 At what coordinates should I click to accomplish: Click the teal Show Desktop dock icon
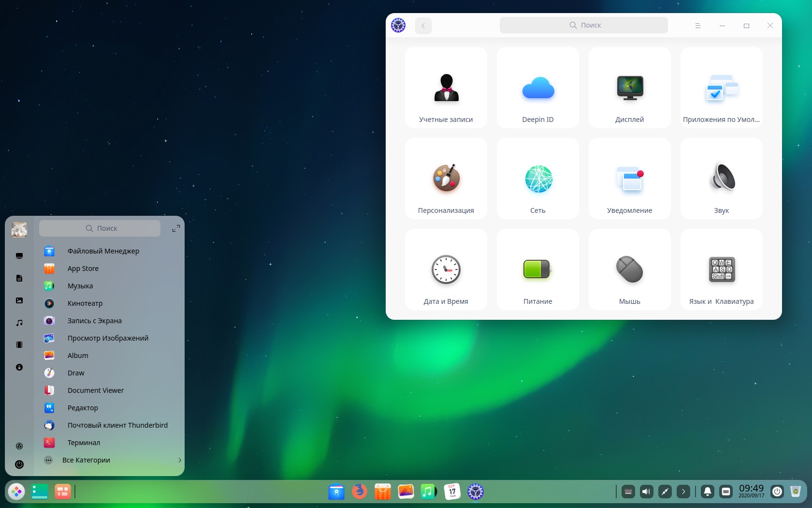click(x=40, y=492)
